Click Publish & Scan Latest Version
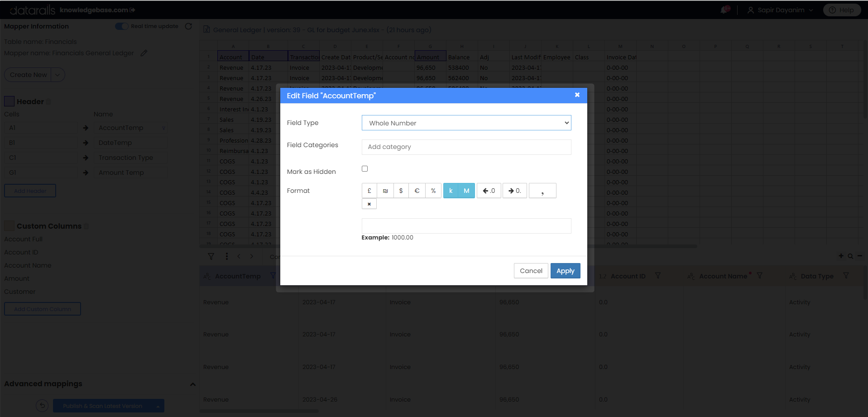The height and width of the screenshot is (417, 868). 102,406
